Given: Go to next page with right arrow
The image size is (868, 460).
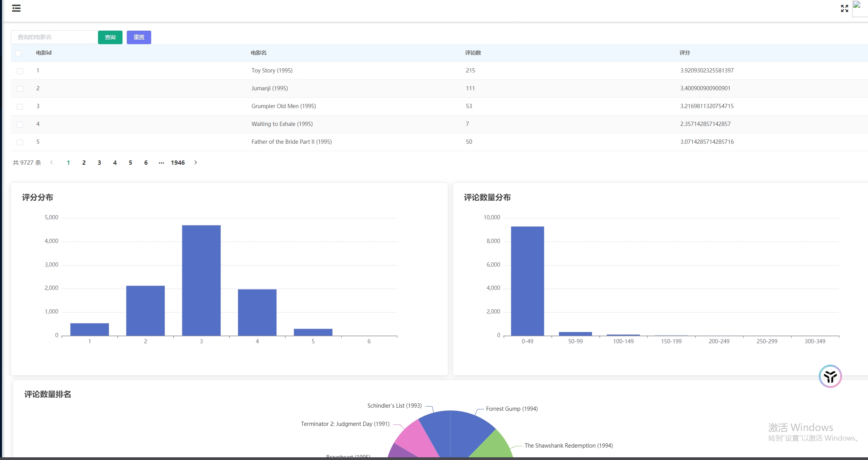Looking at the screenshot, I should [x=196, y=162].
